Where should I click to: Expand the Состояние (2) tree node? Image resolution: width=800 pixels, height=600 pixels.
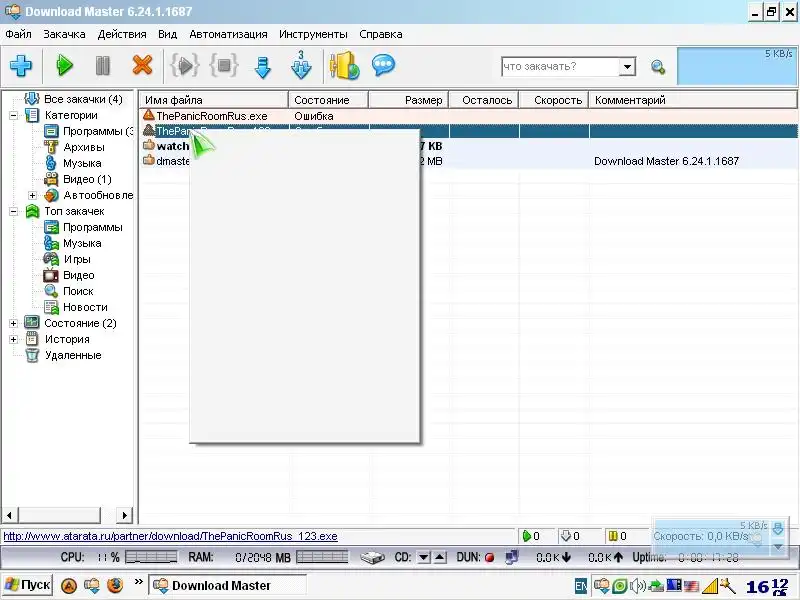click(14, 323)
